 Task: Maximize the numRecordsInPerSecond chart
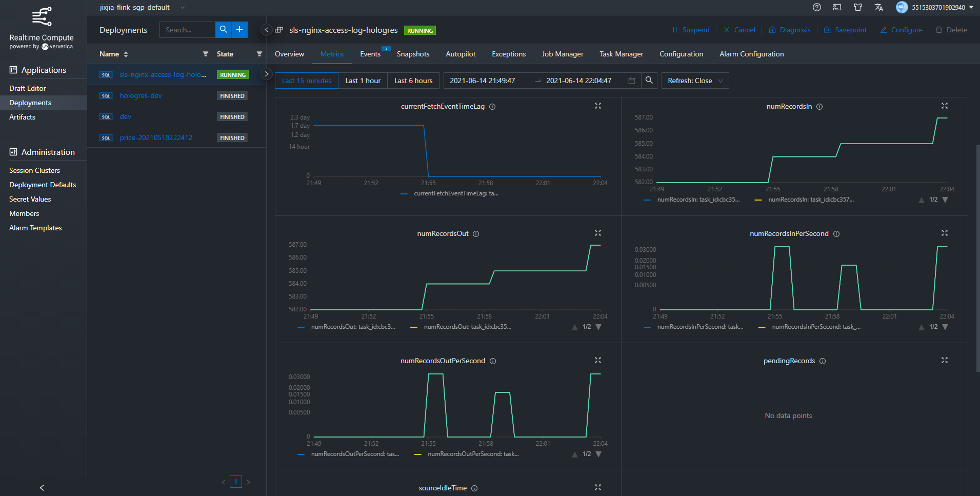coord(945,233)
